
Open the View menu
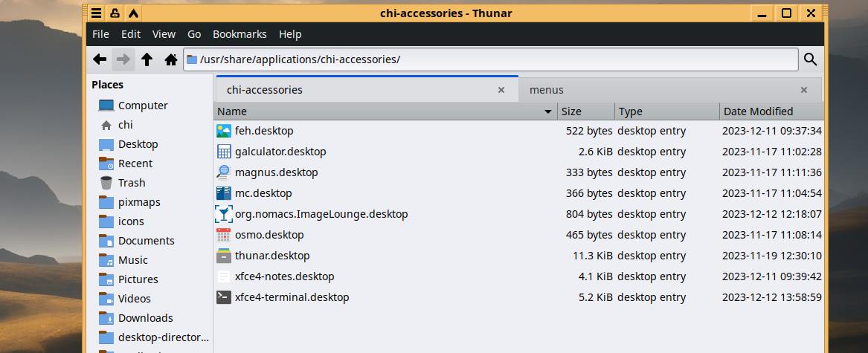pos(164,34)
